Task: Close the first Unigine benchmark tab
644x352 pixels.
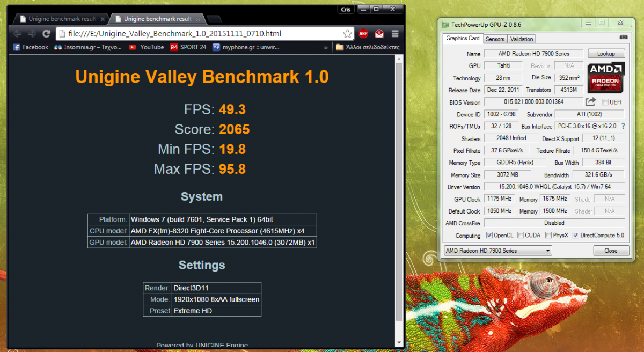Action: click(x=101, y=19)
